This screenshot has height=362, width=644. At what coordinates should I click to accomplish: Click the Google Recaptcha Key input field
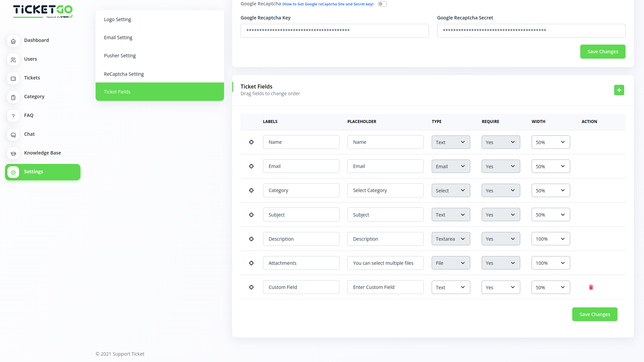(x=334, y=31)
